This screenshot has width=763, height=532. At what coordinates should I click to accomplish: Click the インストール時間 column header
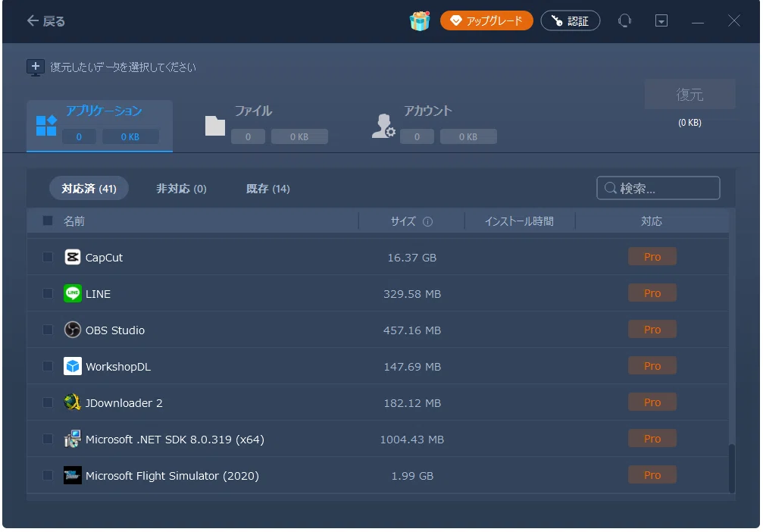(x=519, y=221)
